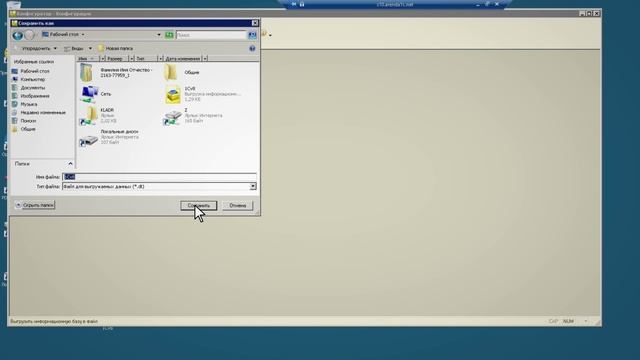Cancel the dialog with Отмена
The image size is (640, 360).
coord(238,205)
